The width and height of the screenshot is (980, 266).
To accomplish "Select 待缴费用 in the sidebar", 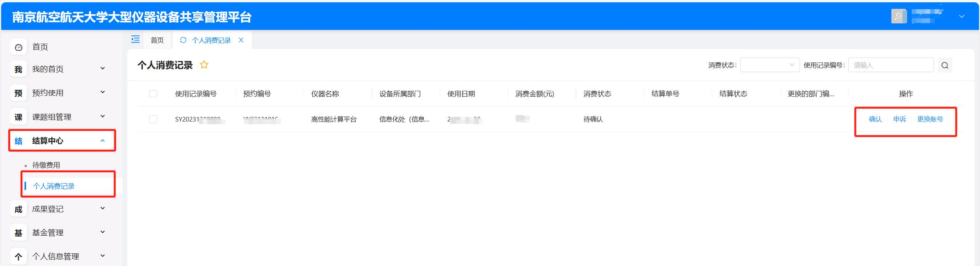I will click(x=46, y=165).
